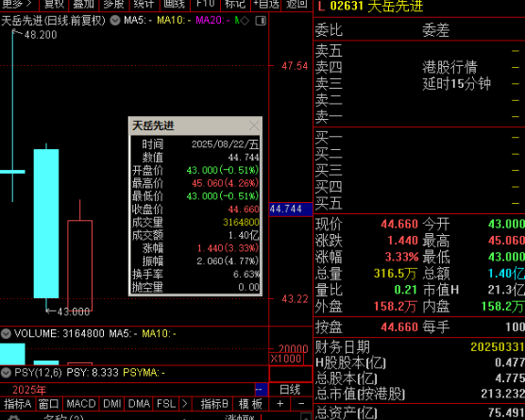Screen dimensions: 525x420
Task: Zoom out chart with minus button
Action: pyautogui.click(x=301, y=404)
